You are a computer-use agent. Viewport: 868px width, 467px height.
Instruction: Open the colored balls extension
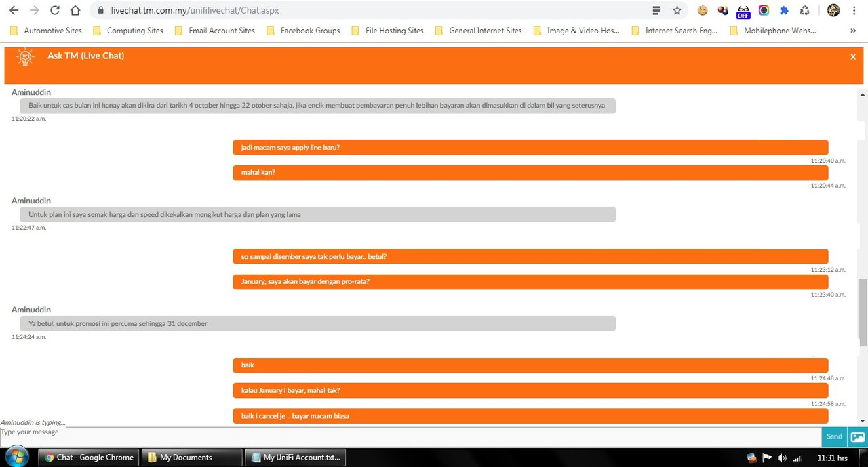tap(723, 10)
